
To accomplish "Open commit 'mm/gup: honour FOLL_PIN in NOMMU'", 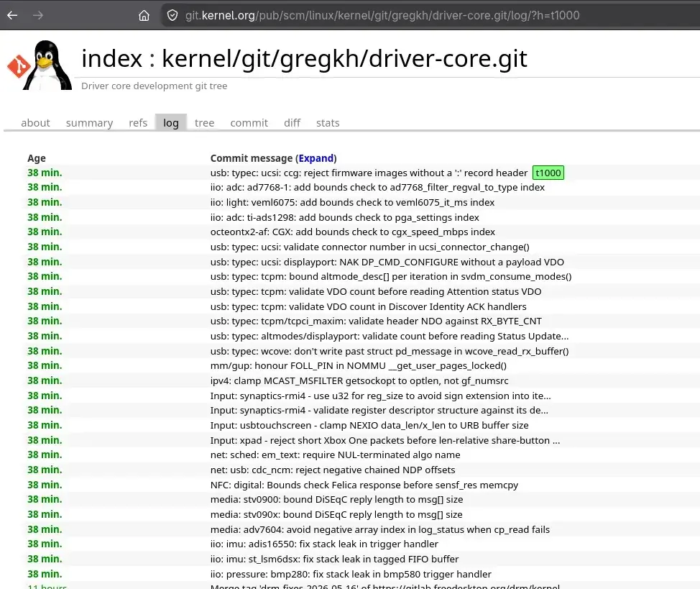I will click(x=359, y=365).
